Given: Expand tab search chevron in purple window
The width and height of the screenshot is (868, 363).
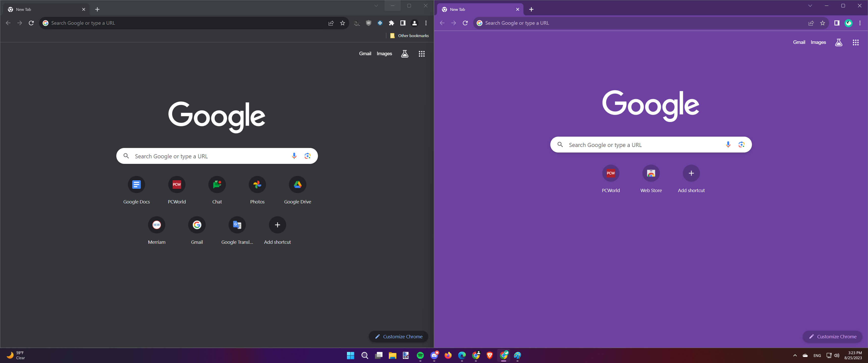Looking at the screenshot, I should (810, 5).
